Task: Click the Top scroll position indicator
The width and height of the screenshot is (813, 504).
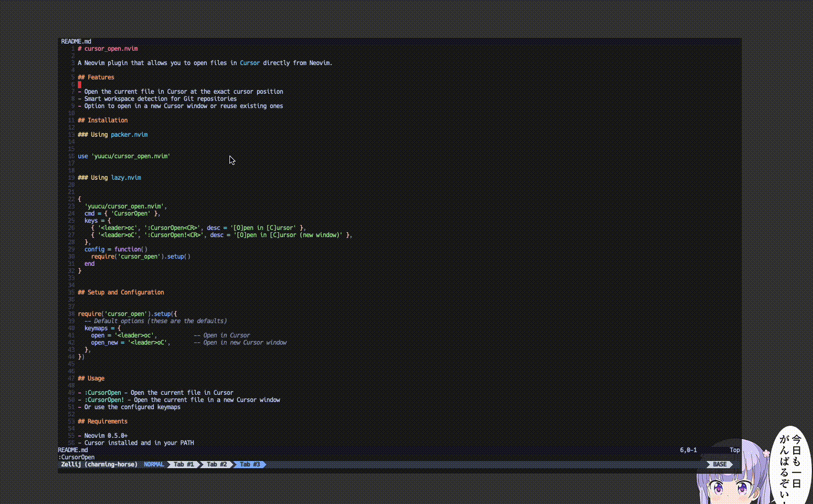Action: (735, 450)
